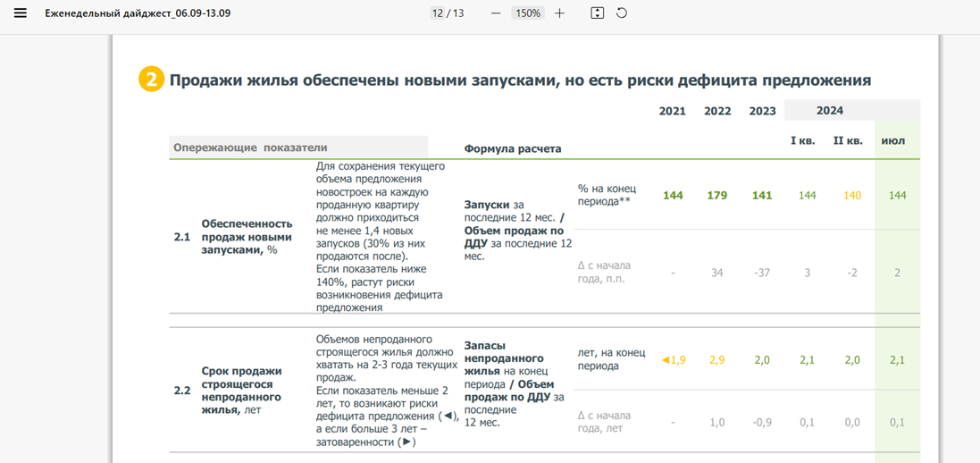Click the document title Еженедельный дайджест_06.09-13.09
The height and width of the screenshot is (463, 980).
138,13
